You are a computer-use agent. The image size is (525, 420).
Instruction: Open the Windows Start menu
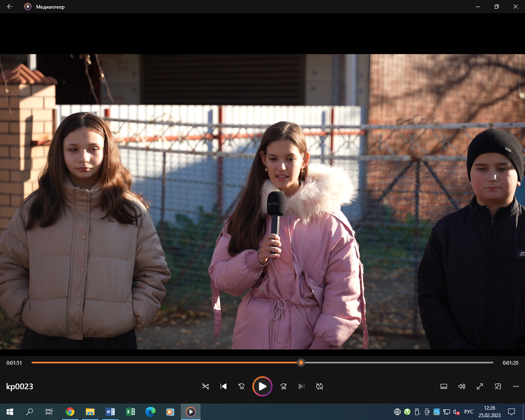10,411
